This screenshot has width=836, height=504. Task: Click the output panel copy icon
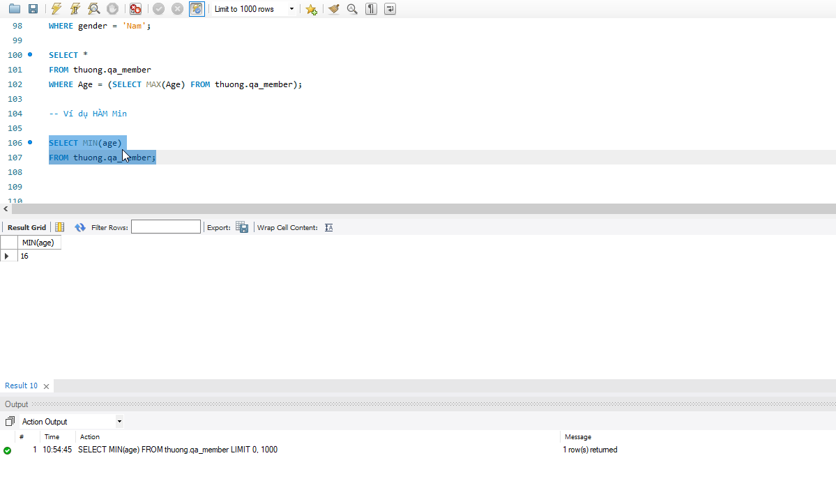click(10, 422)
